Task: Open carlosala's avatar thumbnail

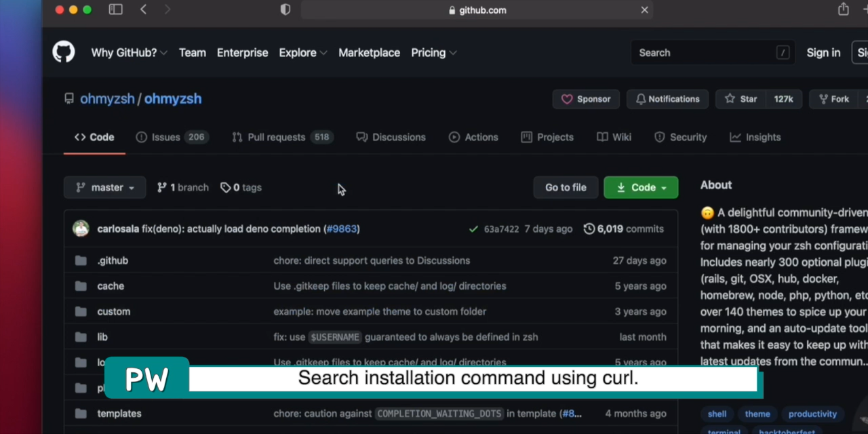Action: [81, 229]
